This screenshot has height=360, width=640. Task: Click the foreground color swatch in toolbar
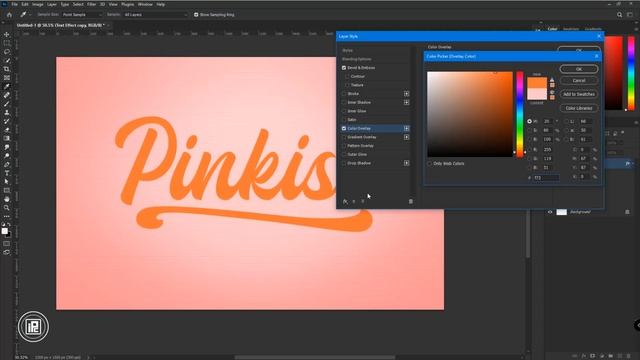click(4, 231)
